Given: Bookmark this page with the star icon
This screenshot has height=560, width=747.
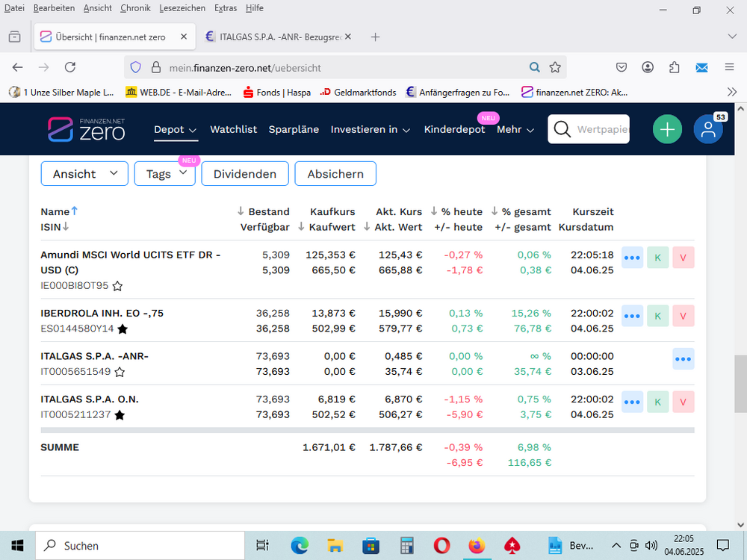Looking at the screenshot, I should [x=555, y=67].
